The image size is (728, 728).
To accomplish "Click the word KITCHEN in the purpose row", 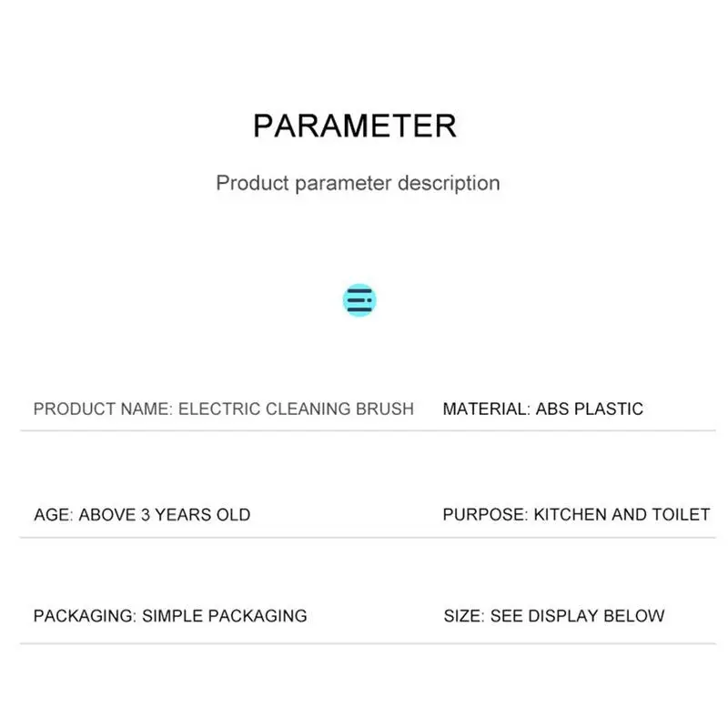I will coord(570,515).
